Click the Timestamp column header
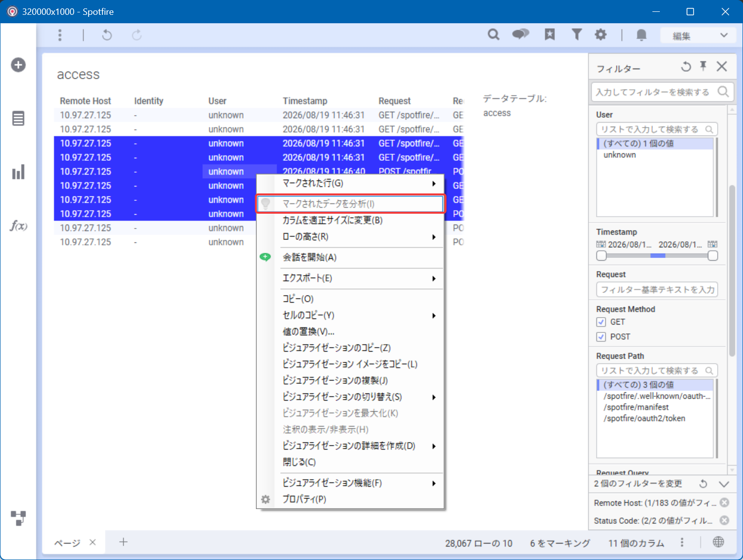Viewport: 743px width, 560px height. [x=305, y=101]
